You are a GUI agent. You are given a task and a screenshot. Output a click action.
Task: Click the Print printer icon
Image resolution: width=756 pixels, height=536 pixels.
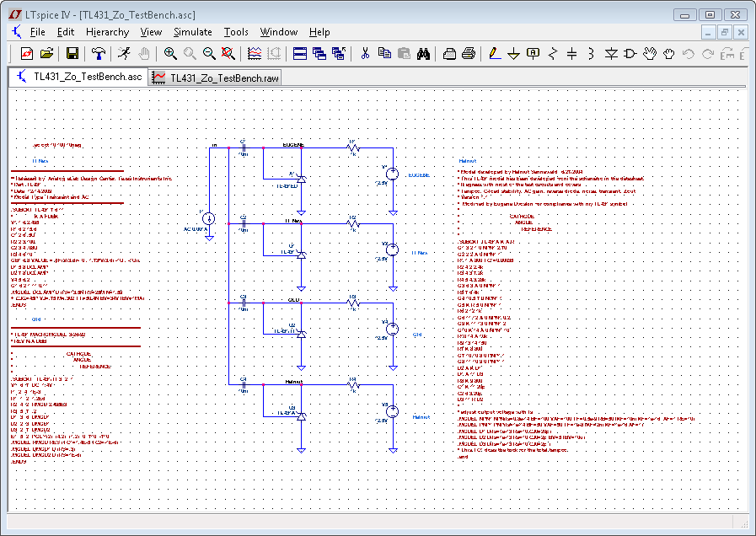tap(469, 53)
